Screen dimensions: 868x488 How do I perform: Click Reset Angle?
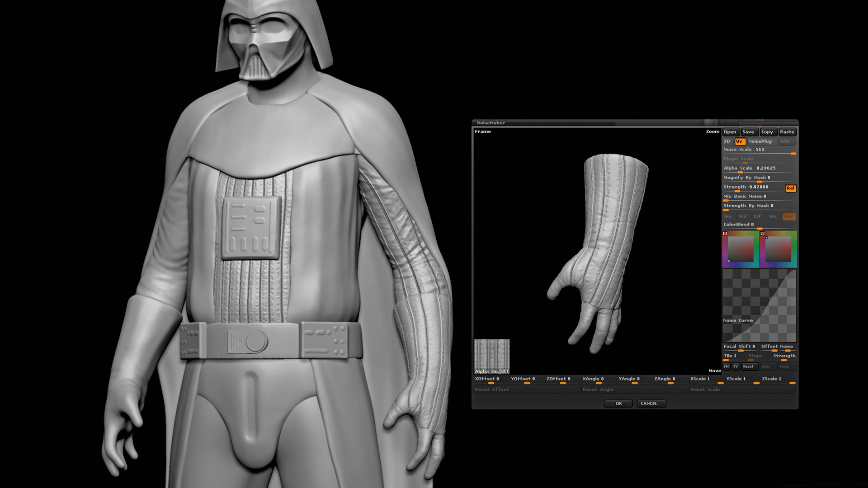click(635, 389)
